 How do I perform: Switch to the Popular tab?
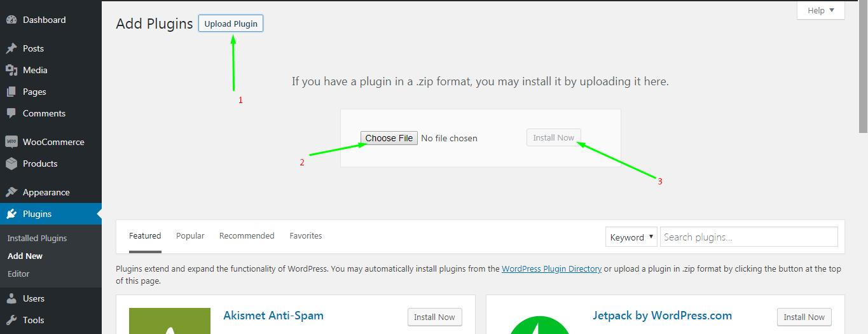[190, 235]
